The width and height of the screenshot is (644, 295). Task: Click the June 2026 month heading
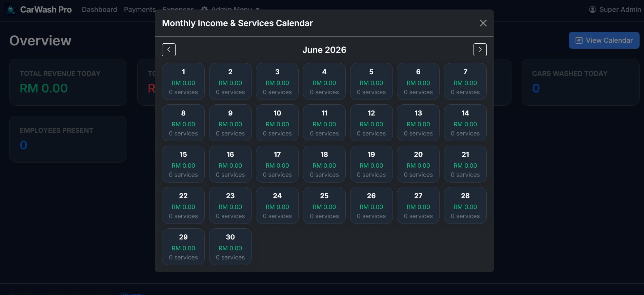[324, 50]
